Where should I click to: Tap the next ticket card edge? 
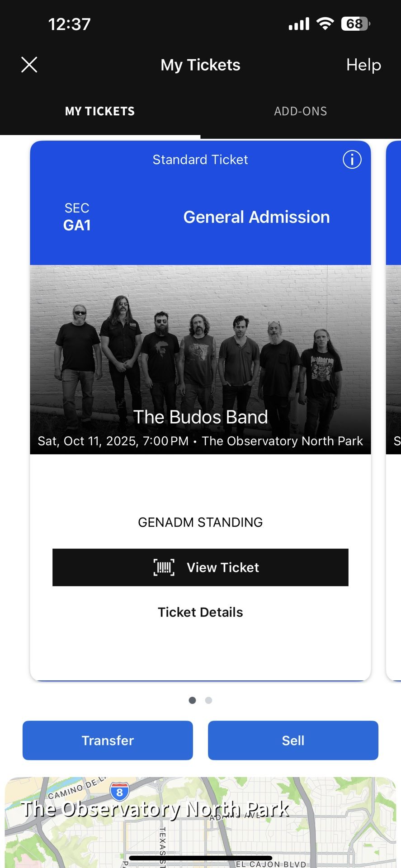pos(394,410)
